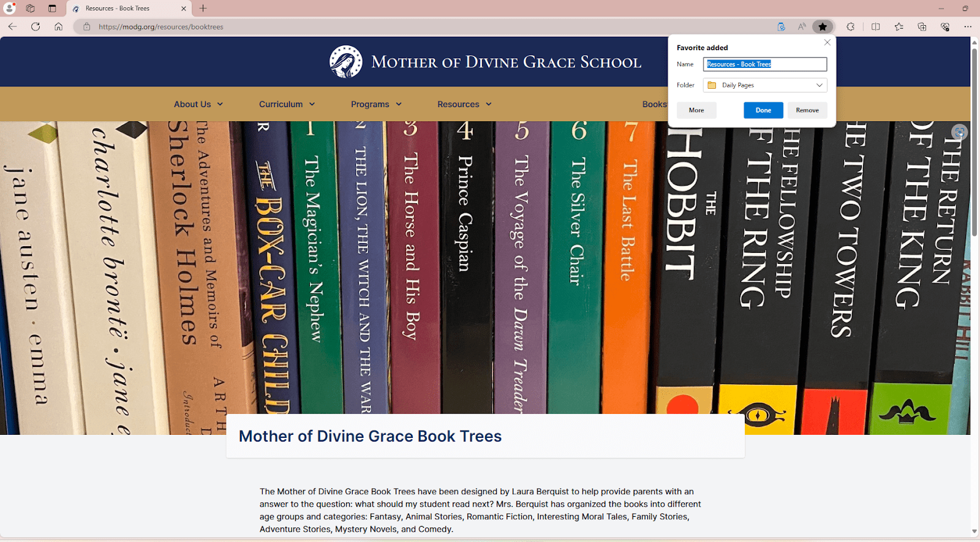This screenshot has height=542, width=980.
Task: Expand the Curriculum menu
Action: pyautogui.click(x=287, y=104)
